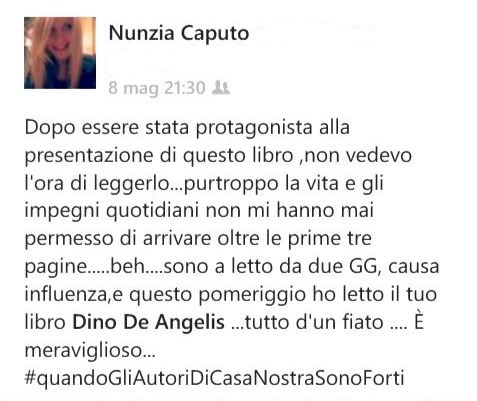Screen dimensions: 477x401
Task: Click the word "pomeriggio" in the post text
Action: [x=252, y=295]
